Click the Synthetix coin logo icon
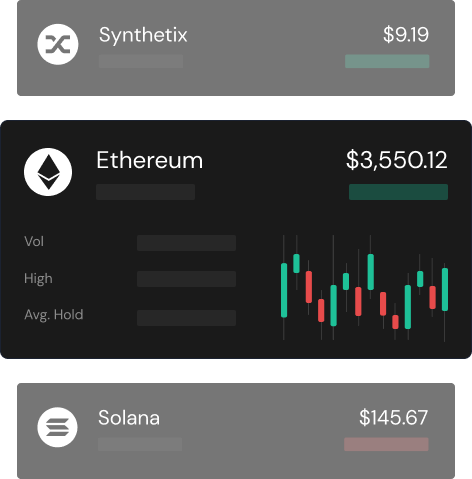Screen dimensions: 472x479 coord(58,44)
